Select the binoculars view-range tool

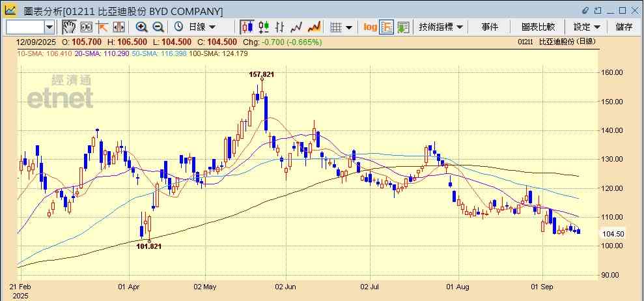click(x=86, y=27)
